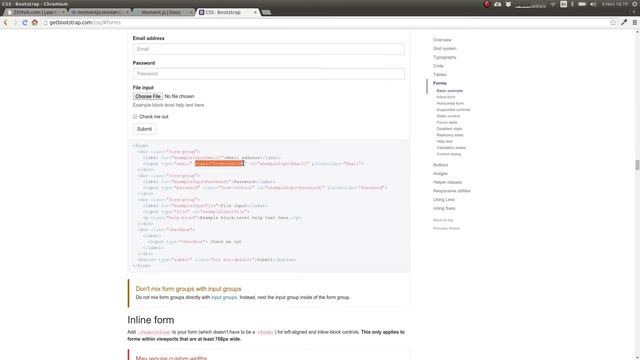Open the keyboard layout indicator in tray
This screenshot has width=640, height=360.
pyautogui.click(x=563, y=4)
